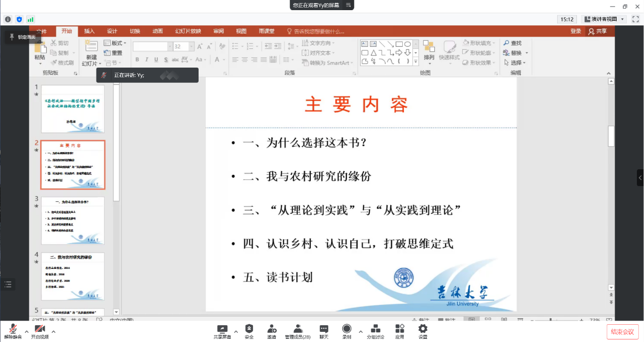
Task: Turn on the camera (开启视频)
Action: [40, 331]
